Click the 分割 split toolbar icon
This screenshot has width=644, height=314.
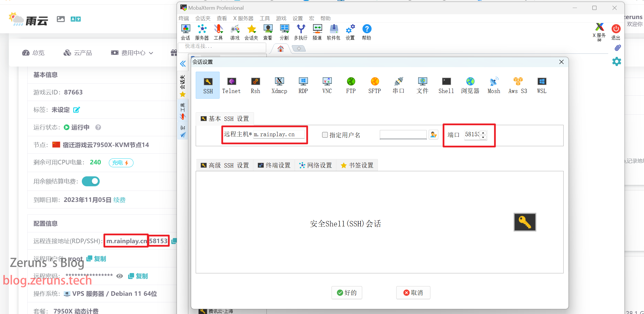pyautogui.click(x=284, y=32)
